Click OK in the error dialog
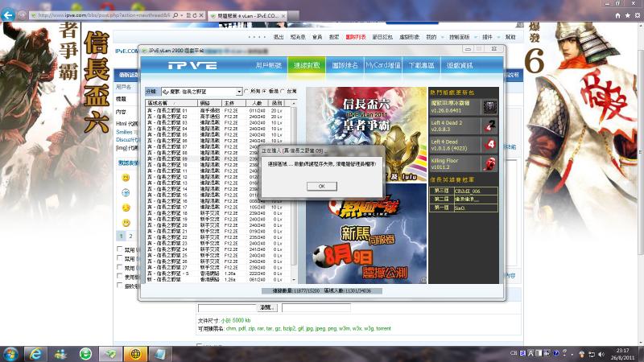The image size is (644, 362). pyautogui.click(x=321, y=186)
